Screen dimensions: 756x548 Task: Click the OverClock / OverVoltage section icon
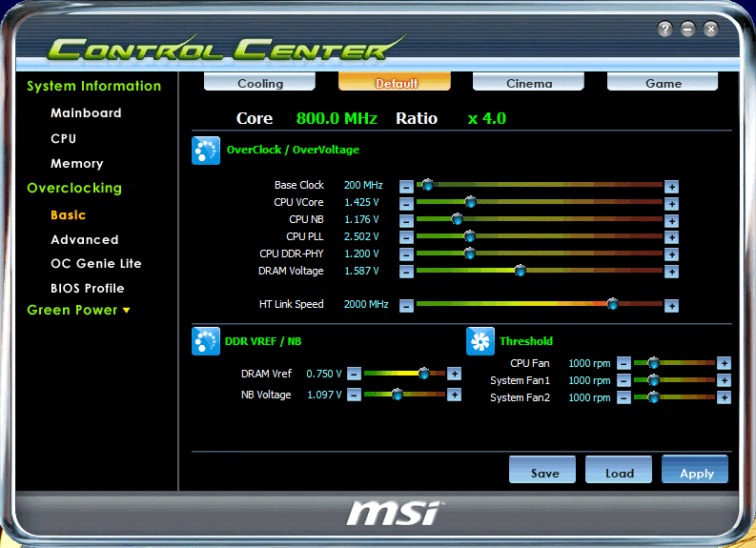[206, 151]
